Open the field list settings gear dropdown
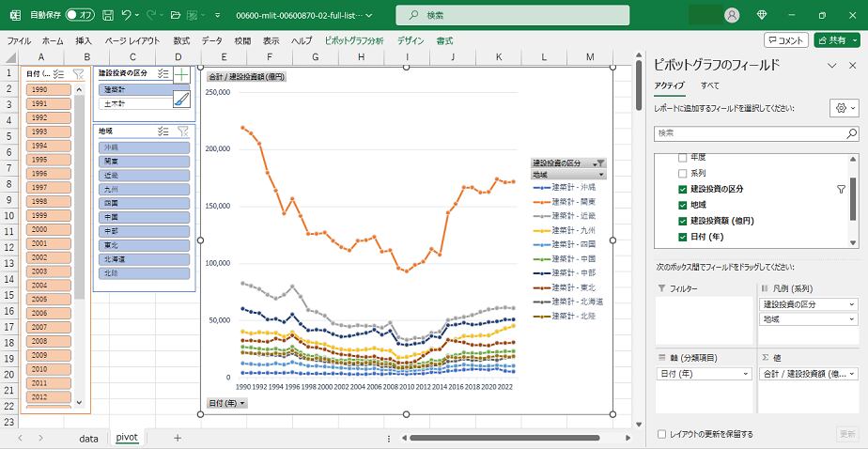868x449 pixels. point(843,108)
